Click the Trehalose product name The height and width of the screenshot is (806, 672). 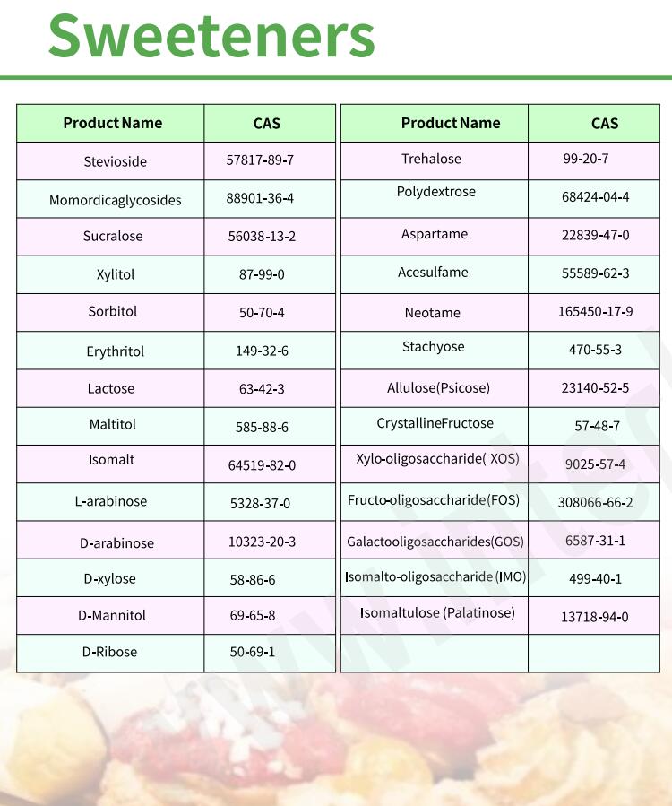coord(431,159)
